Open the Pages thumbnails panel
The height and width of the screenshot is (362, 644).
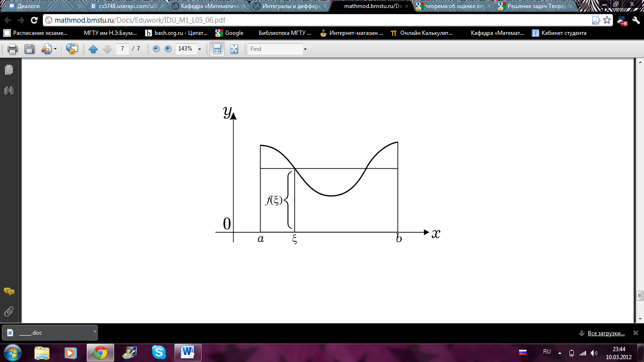[x=8, y=70]
